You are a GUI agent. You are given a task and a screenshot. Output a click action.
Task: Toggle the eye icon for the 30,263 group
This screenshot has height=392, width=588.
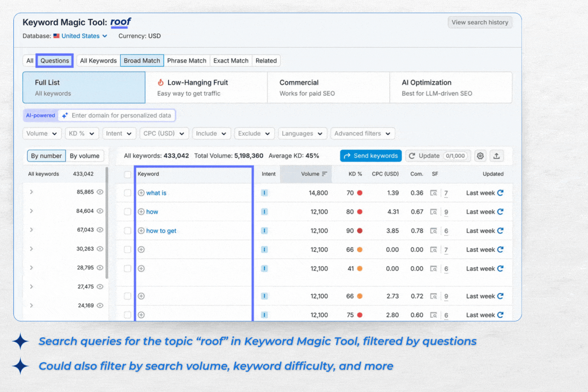(x=100, y=249)
